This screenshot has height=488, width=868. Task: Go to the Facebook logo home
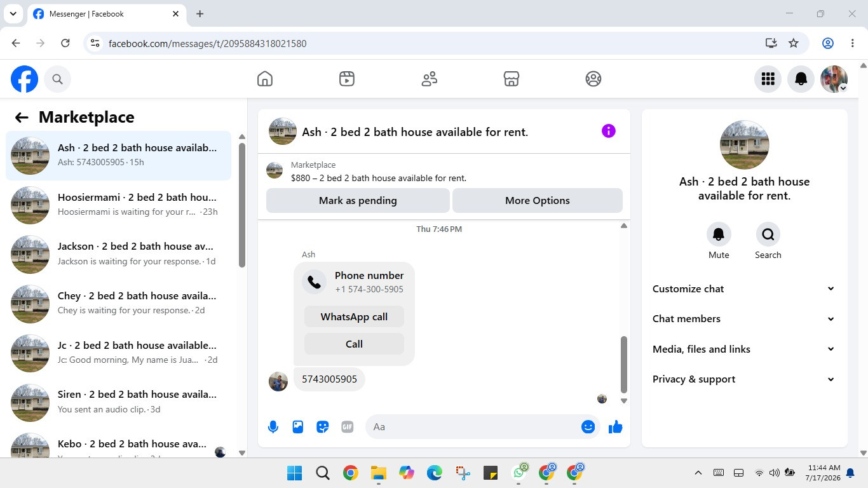24,79
